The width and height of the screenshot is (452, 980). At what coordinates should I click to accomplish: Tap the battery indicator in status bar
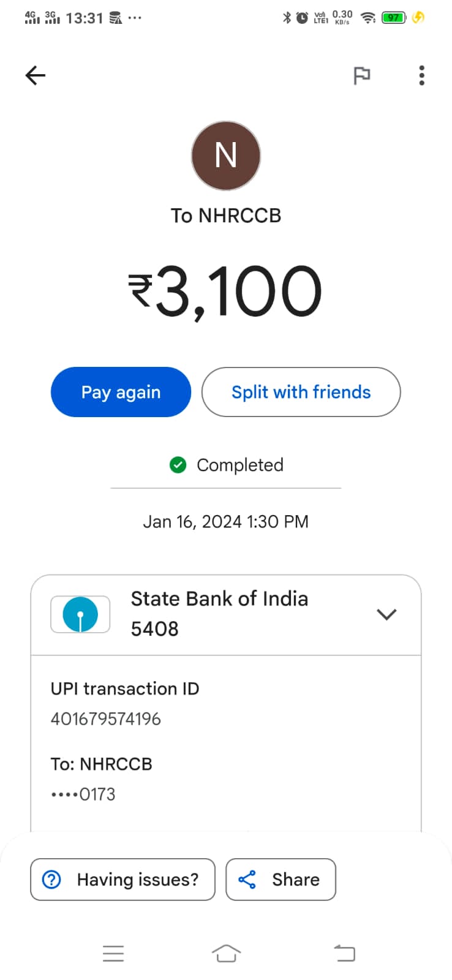tap(393, 18)
